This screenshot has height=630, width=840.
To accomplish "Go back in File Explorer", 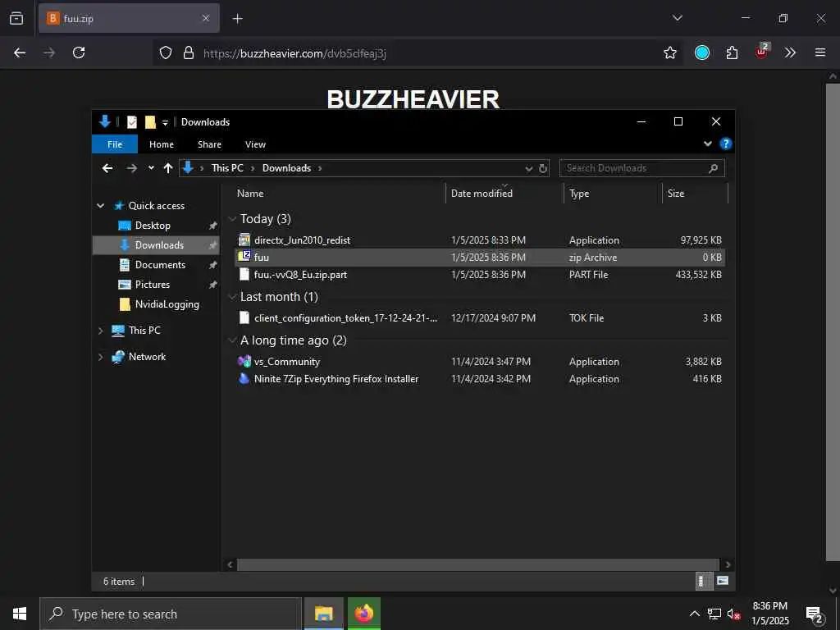I will [107, 168].
